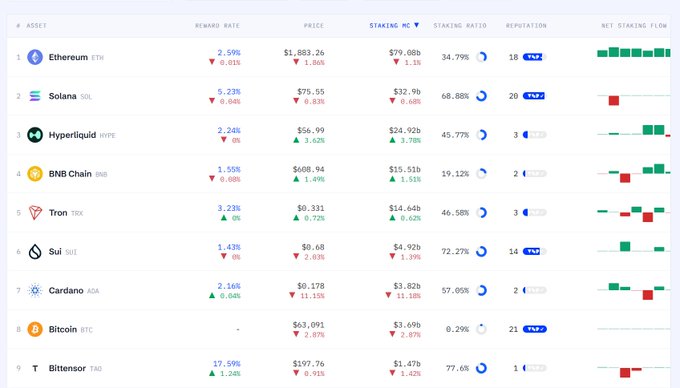680x388 pixels.
Task: Open the BNB Chain asset page
Action: 70,174
